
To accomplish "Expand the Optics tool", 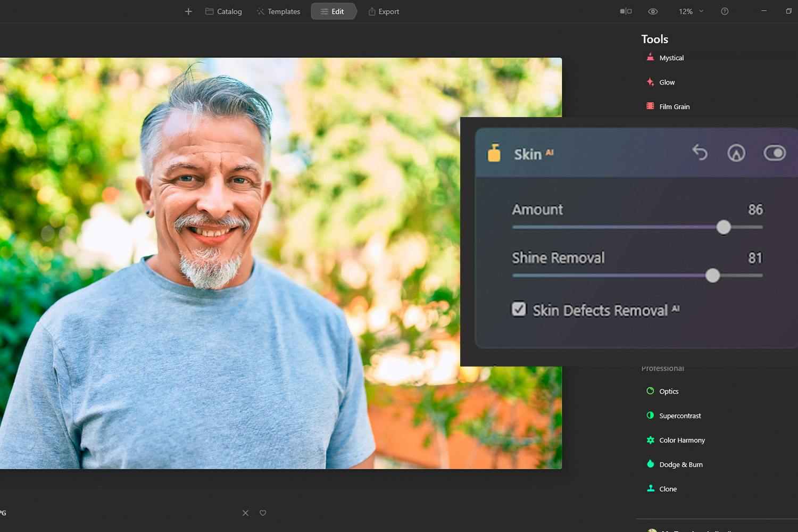I will (668, 392).
